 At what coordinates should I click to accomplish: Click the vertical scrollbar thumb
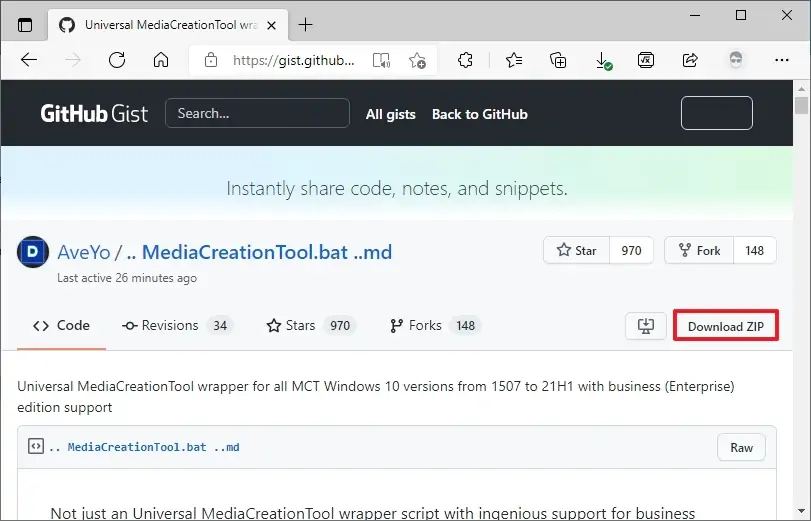click(x=802, y=106)
